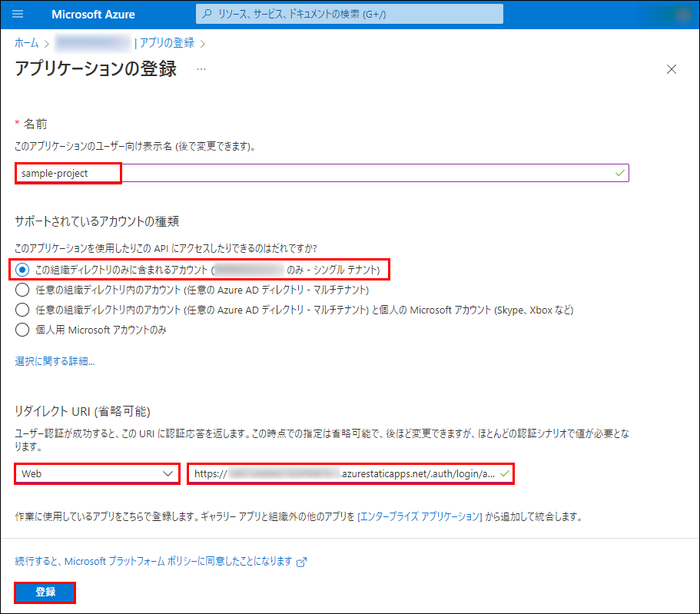Click the sample-project name field
The width and height of the screenshot is (700, 614).
[x=322, y=173]
